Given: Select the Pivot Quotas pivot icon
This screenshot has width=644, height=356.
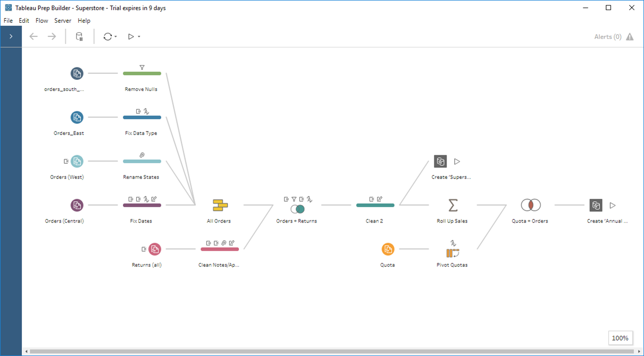Looking at the screenshot, I should click(453, 253).
